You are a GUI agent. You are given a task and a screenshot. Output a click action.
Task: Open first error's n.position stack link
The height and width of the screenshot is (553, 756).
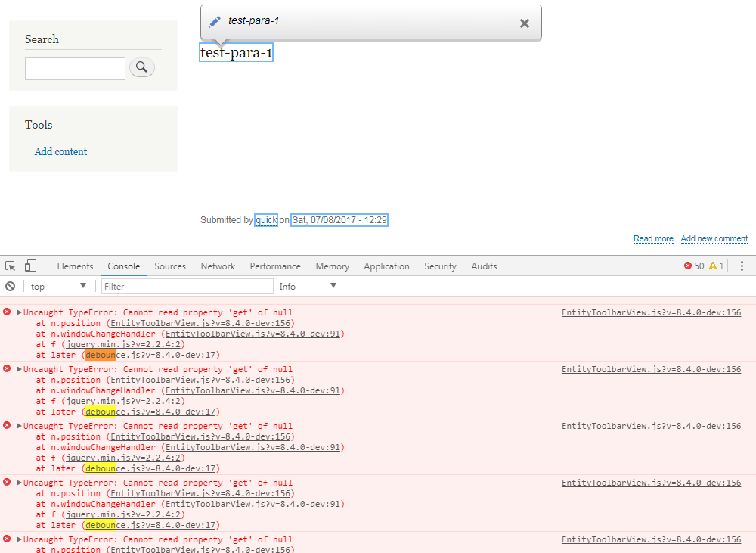[x=200, y=323]
